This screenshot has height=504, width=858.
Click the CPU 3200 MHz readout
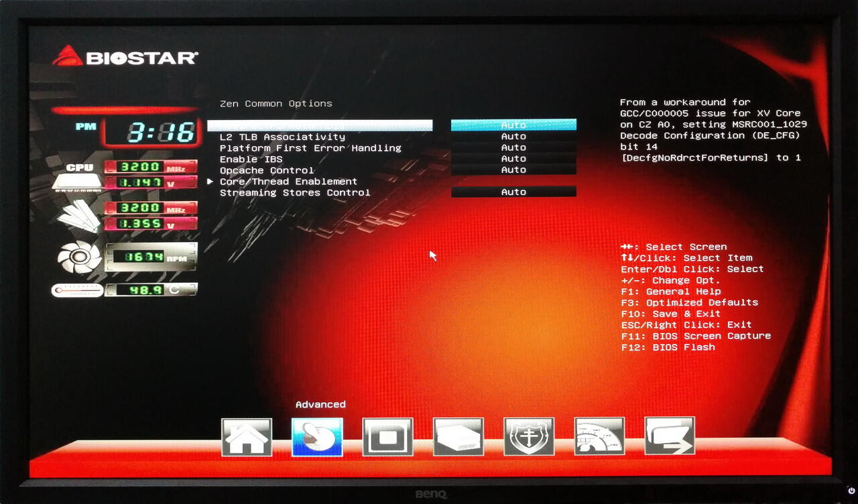pos(151,167)
